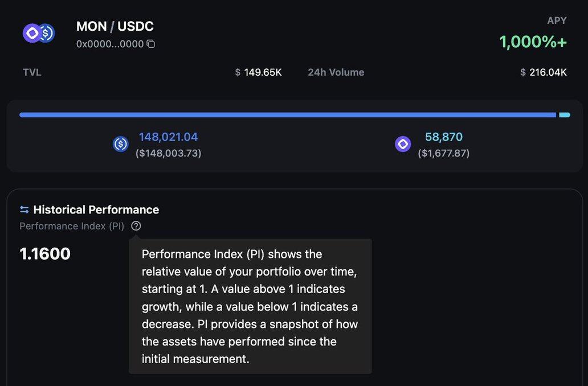Screen dimensions: 588x386
Task: Click the 1,000%+ APY value
Action: click(533, 42)
